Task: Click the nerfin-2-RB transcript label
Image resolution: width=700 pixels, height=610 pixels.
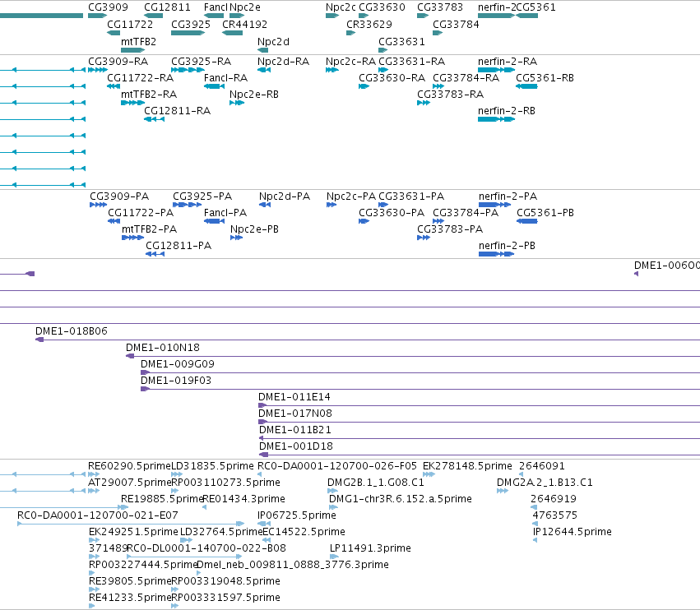Action: point(506,111)
